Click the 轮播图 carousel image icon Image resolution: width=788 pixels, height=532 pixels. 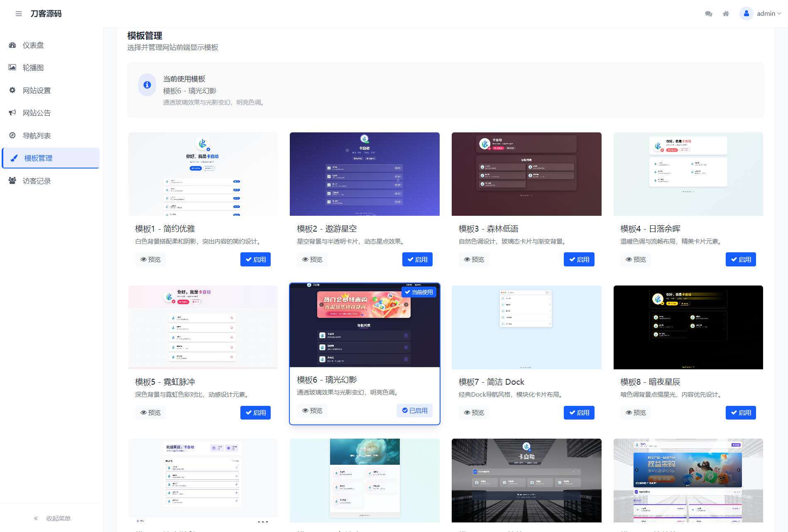coord(12,68)
